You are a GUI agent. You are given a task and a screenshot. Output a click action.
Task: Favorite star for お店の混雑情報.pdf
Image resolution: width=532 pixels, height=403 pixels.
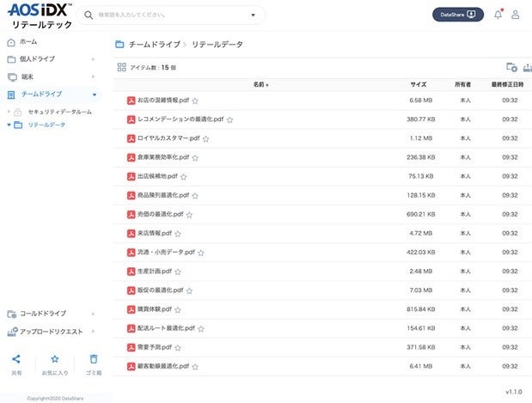point(195,101)
